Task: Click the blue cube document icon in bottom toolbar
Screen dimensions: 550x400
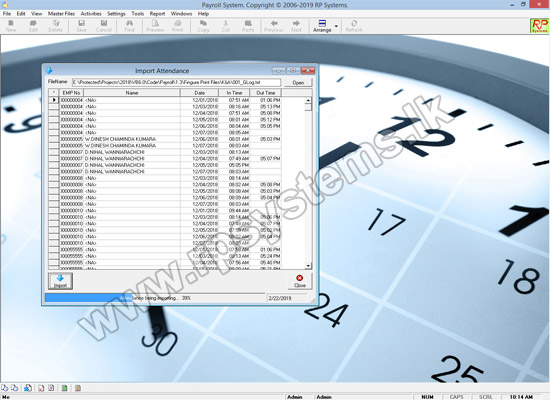Action: click(x=28, y=388)
